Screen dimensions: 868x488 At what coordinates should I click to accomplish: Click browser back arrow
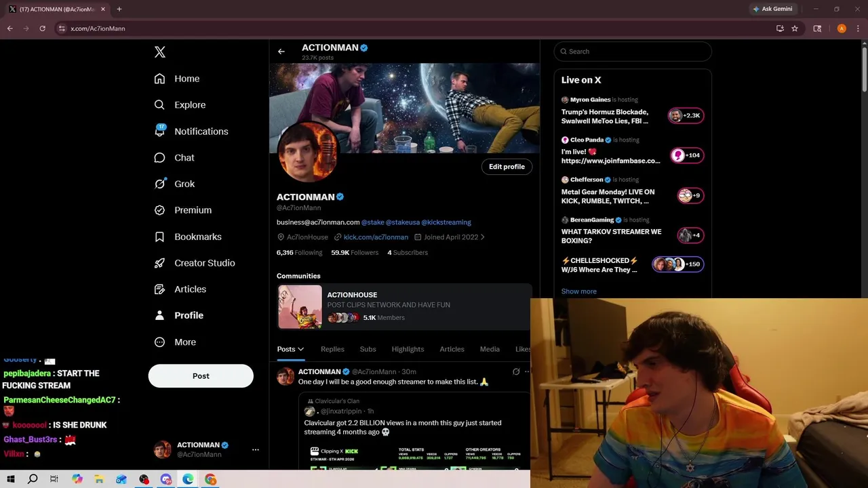click(x=10, y=28)
